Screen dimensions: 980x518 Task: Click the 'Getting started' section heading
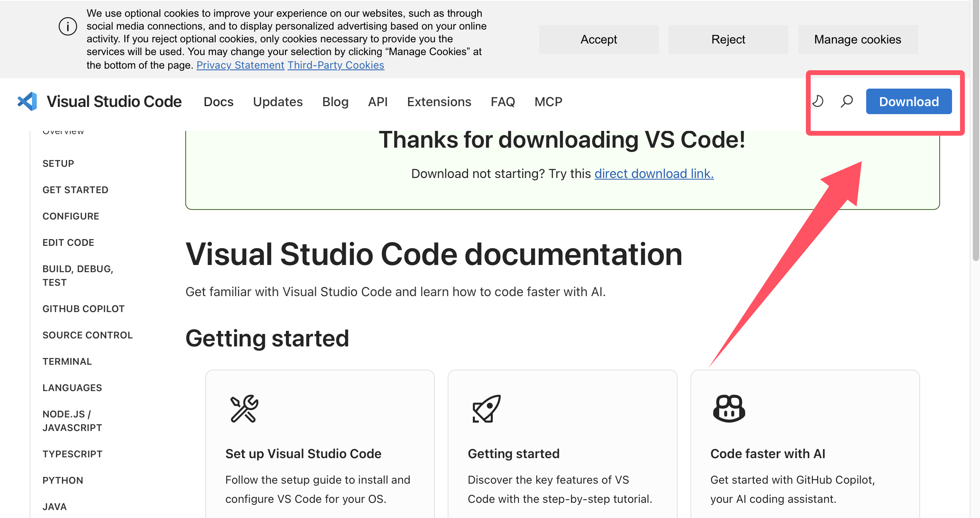coord(267,338)
